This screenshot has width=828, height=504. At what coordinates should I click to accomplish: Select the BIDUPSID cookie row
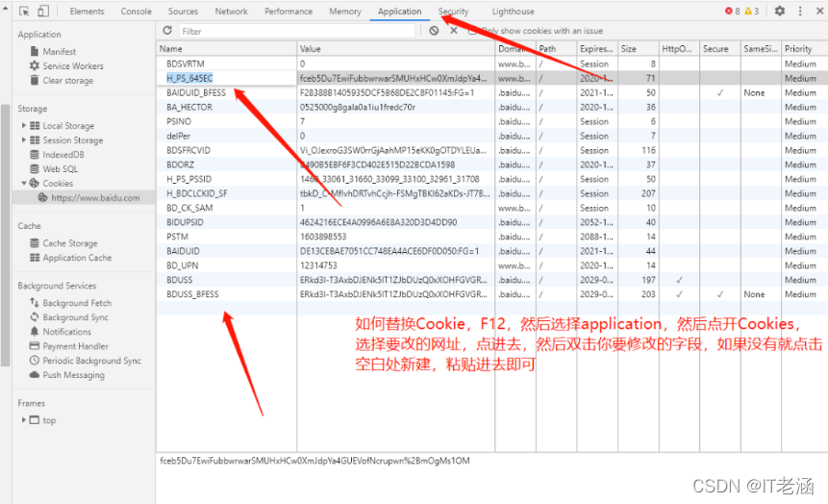coord(491,222)
